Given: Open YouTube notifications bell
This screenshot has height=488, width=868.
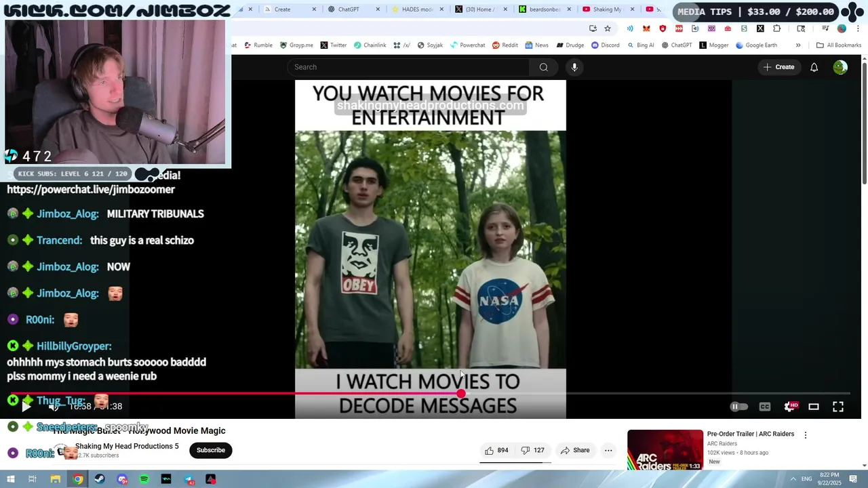Looking at the screenshot, I should pyautogui.click(x=814, y=67).
